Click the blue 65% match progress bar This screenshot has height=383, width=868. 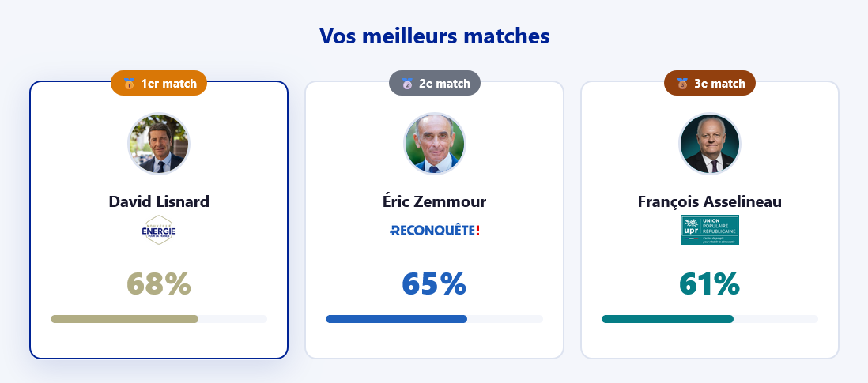pyautogui.click(x=434, y=319)
